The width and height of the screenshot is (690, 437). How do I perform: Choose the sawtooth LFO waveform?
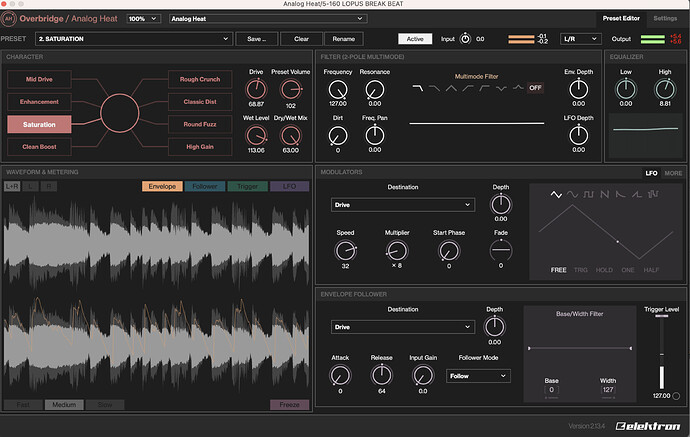click(605, 194)
